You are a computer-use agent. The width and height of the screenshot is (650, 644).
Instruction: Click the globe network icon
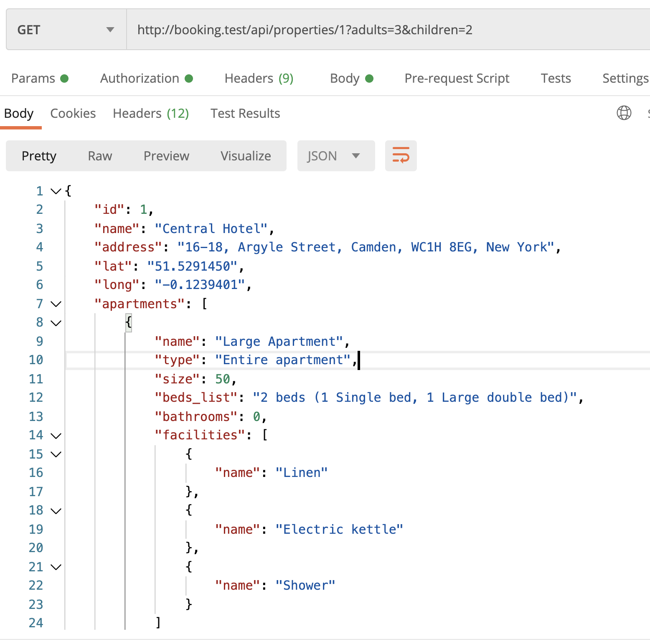(624, 113)
